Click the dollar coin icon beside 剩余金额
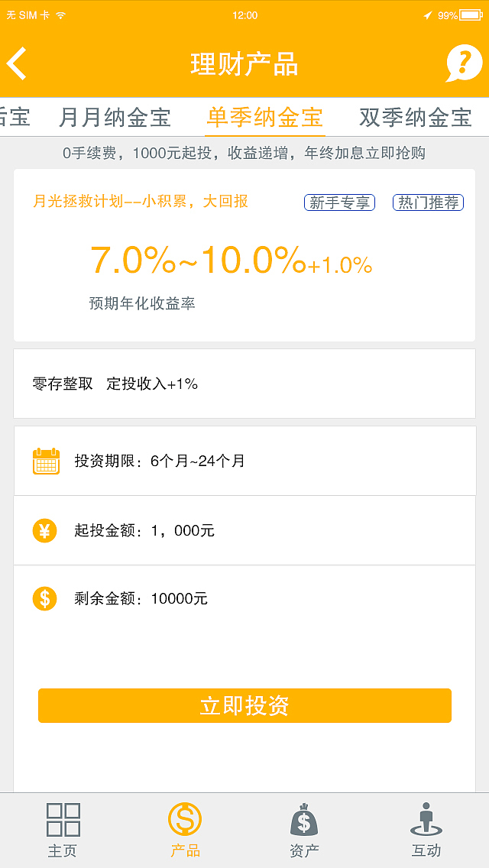489x868 pixels. [45, 599]
